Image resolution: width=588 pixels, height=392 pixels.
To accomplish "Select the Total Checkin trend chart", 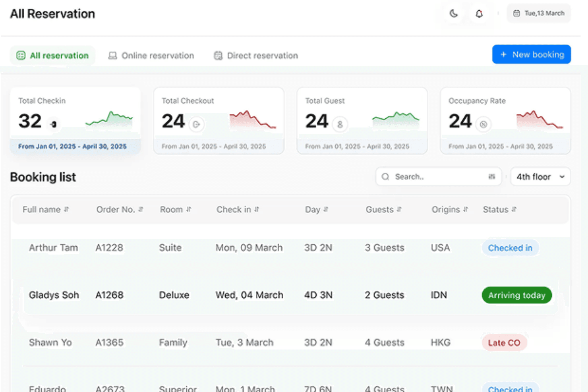I will pos(109,120).
